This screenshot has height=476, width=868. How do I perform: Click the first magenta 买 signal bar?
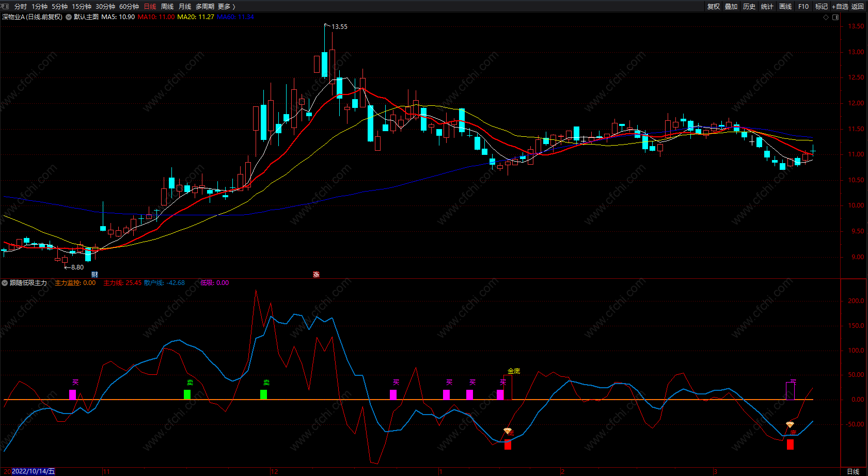72,394
